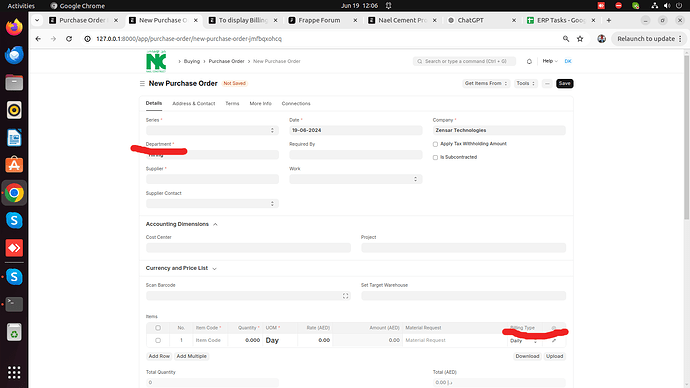Open the sidebar toggle hamburger icon

click(x=142, y=84)
